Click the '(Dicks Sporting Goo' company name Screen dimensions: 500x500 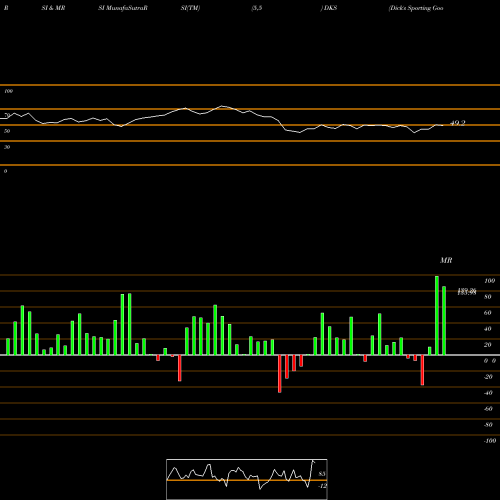coord(416,8)
